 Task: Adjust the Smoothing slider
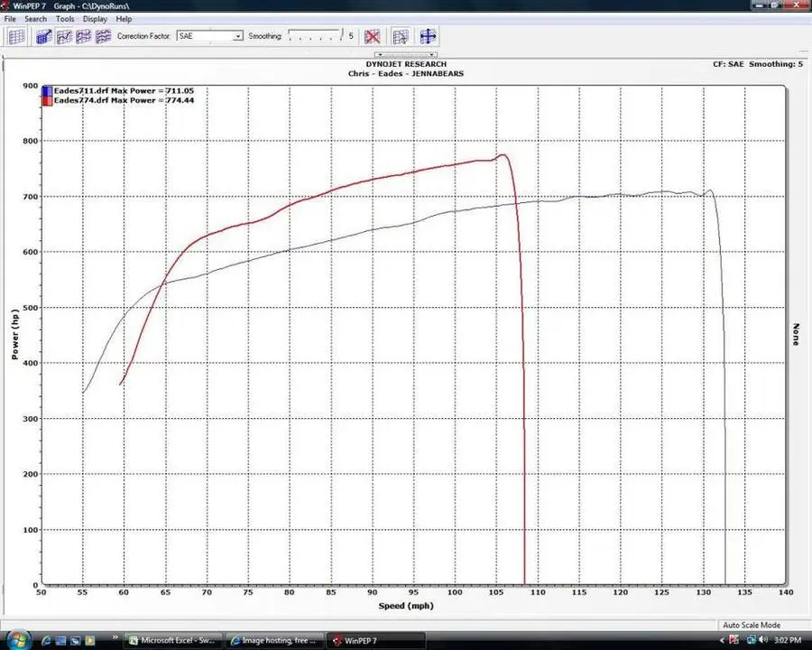(316, 35)
